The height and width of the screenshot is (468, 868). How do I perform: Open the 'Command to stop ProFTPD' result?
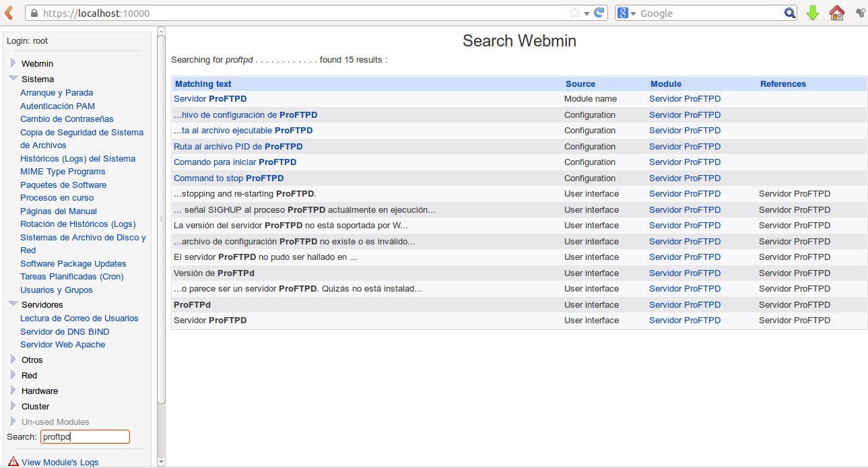point(228,178)
